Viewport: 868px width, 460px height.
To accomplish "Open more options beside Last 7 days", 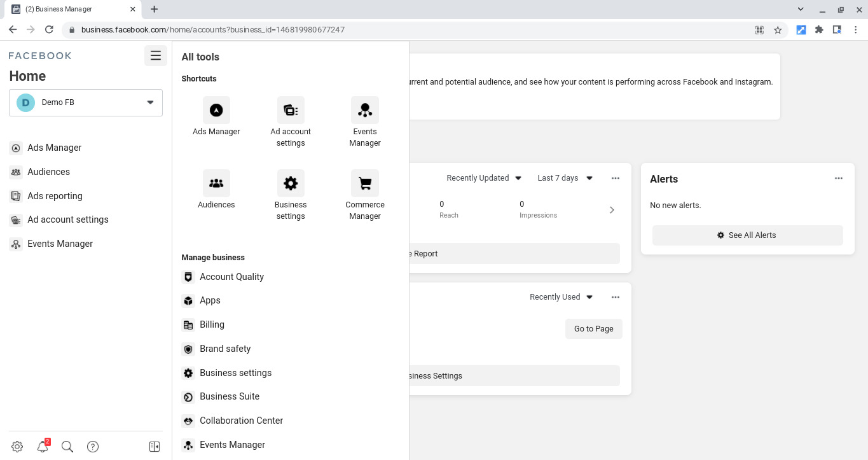I will pyautogui.click(x=616, y=178).
